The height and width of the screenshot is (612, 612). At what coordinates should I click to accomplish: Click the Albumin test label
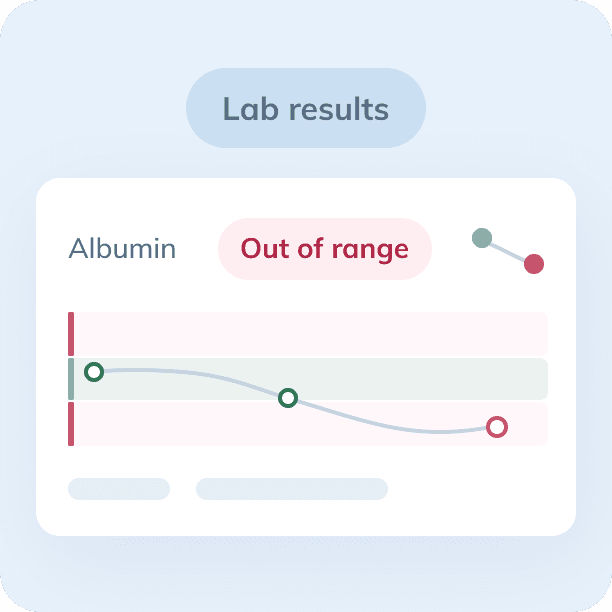(x=122, y=249)
